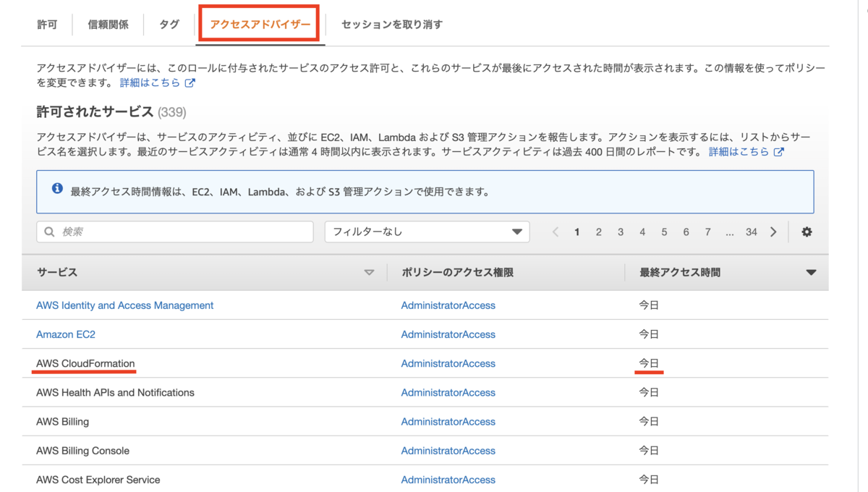Go to previous page with left chevron

[556, 232]
